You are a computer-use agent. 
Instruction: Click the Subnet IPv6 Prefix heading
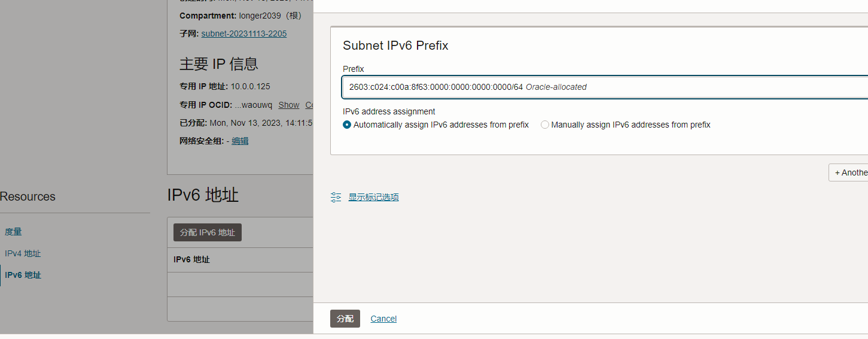(x=395, y=46)
